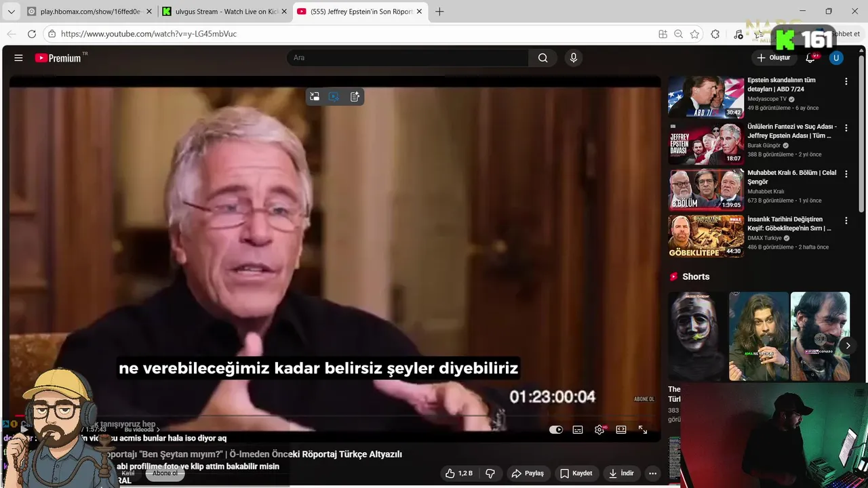Focus the YouTube 'Ara' search box
868x488 pixels.
tap(408, 58)
